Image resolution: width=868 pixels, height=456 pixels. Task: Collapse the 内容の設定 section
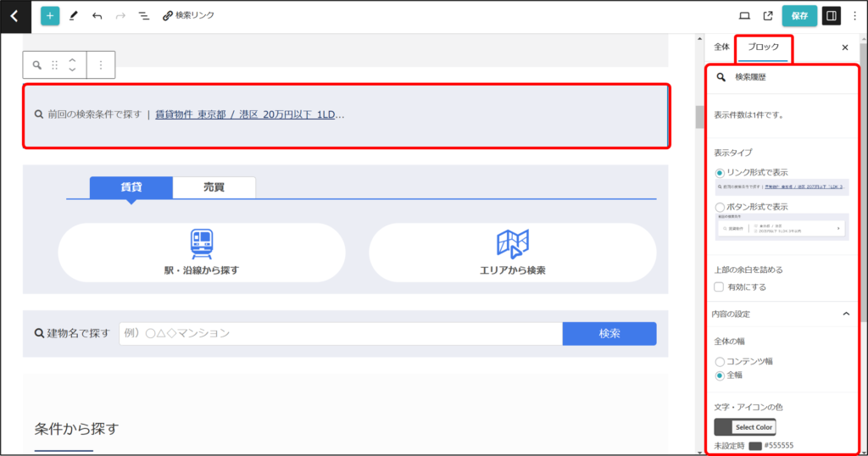[x=845, y=314]
